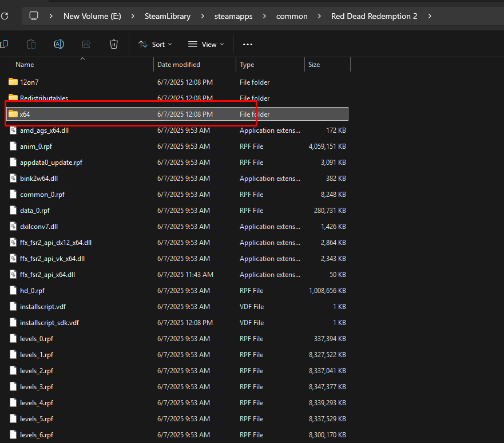Go to New Volume (E:) breadcrumb
Image resolution: width=504 pixels, height=443 pixels.
tap(92, 16)
